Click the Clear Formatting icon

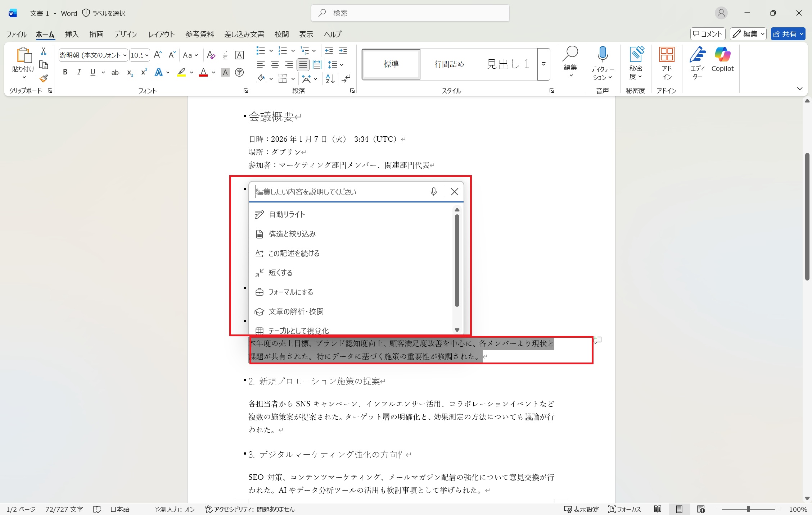pyautogui.click(x=211, y=55)
